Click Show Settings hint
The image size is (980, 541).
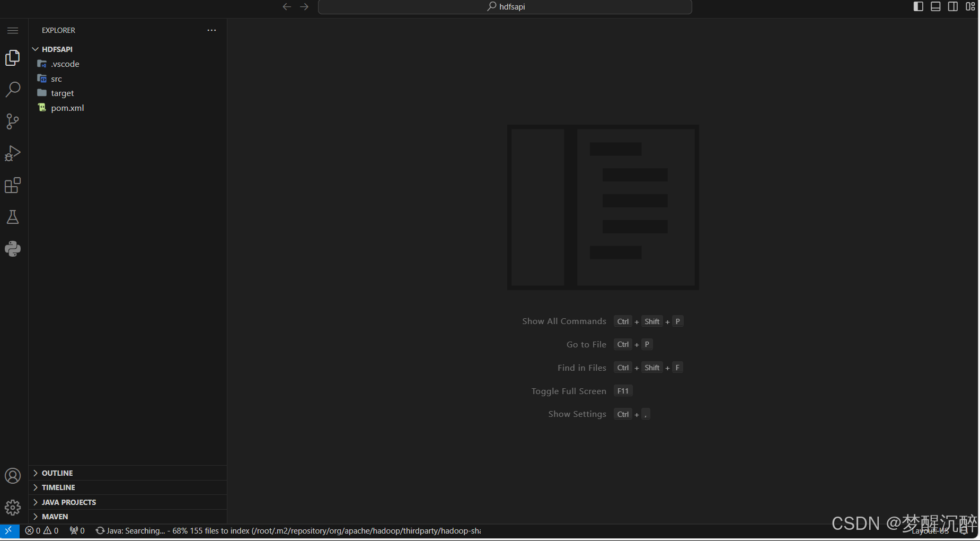[577, 414]
